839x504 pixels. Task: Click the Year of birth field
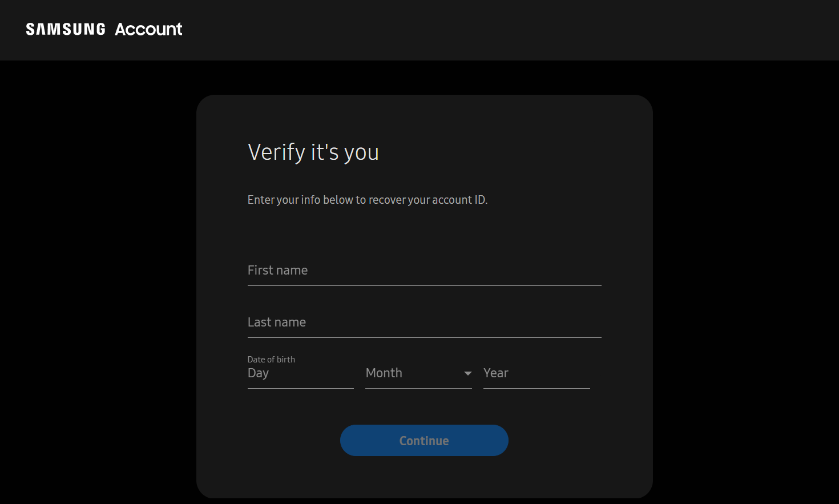point(537,373)
